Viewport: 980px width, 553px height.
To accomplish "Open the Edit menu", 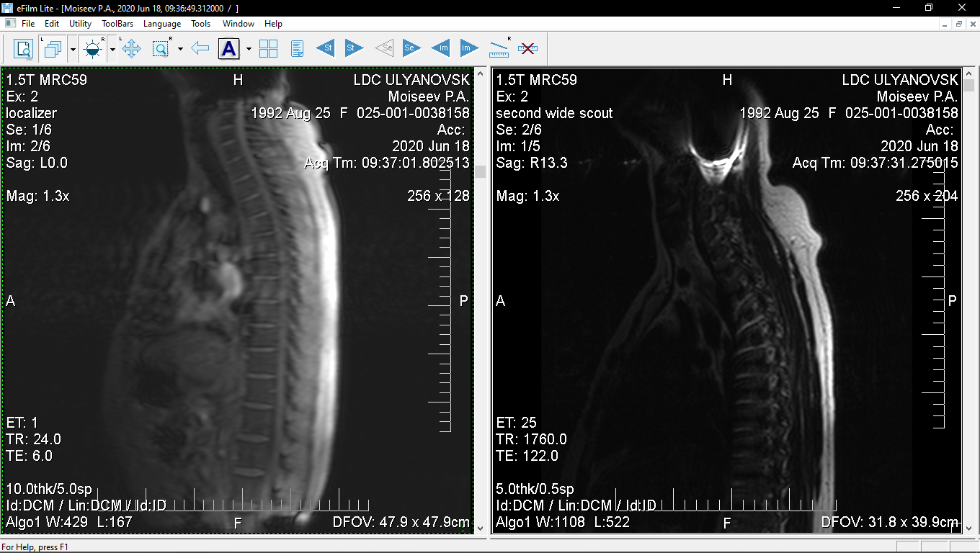I will (51, 24).
